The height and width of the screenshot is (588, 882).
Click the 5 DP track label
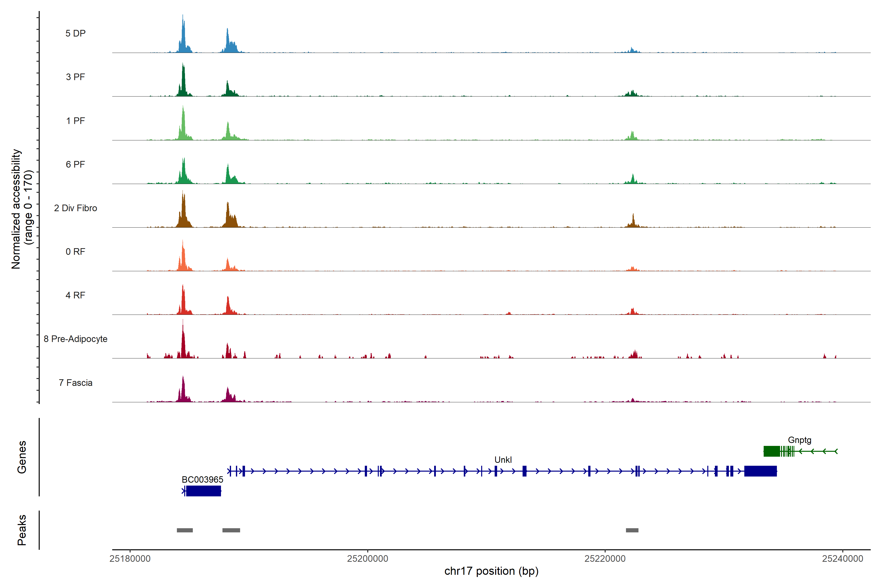tap(75, 33)
